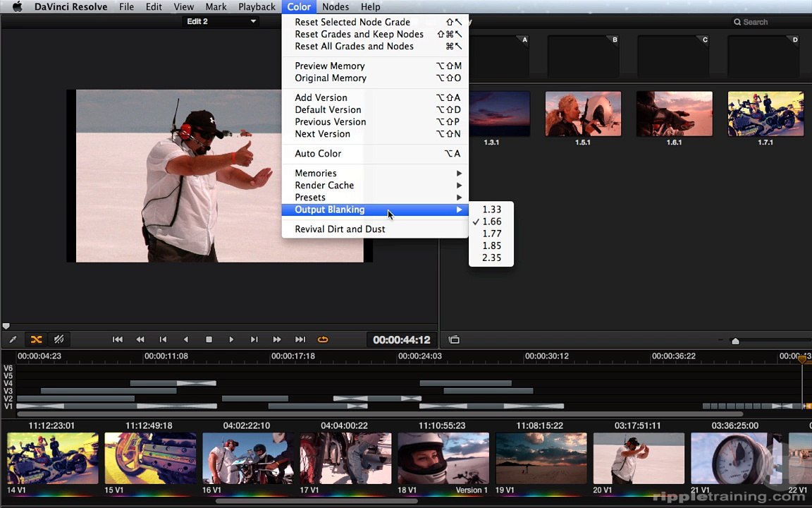The height and width of the screenshot is (508, 812).
Task: Open the Edit 2 timeline dropdown
Action: click(x=221, y=21)
